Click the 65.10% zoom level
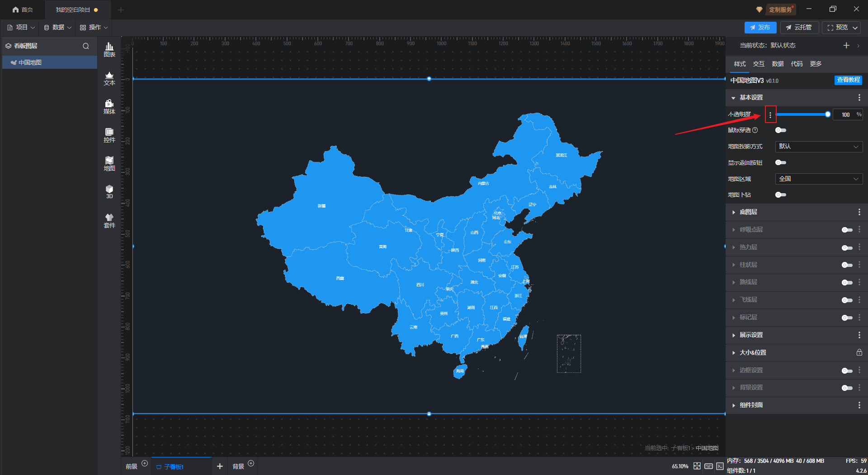The height and width of the screenshot is (475, 868). click(x=680, y=466)
